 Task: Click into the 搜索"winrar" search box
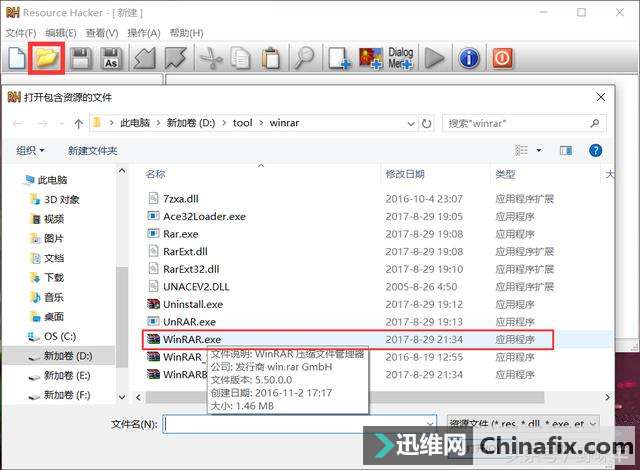coord(524,123)
